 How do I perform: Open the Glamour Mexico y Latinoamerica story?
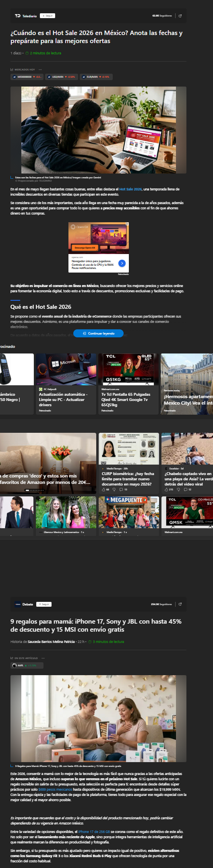coord(66,515)
